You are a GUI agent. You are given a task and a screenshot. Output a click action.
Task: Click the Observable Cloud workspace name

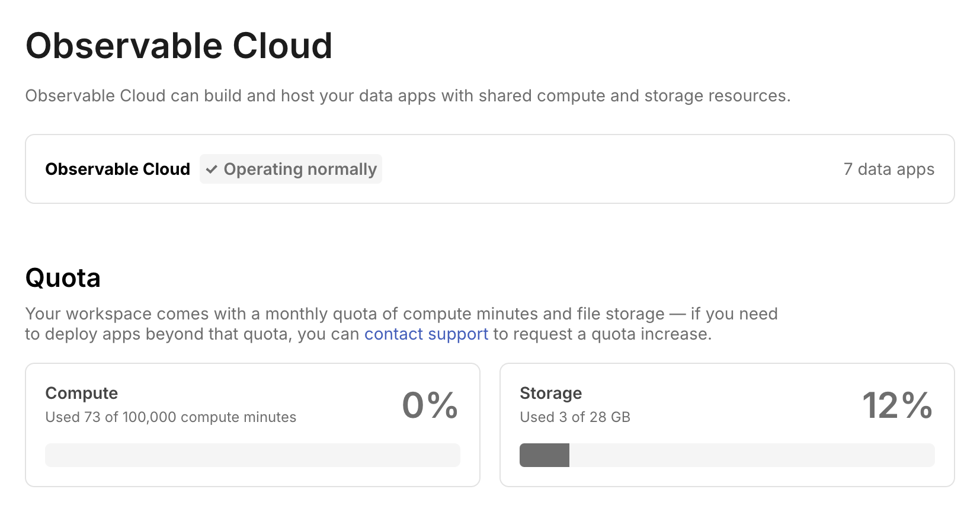pos(117,169)
